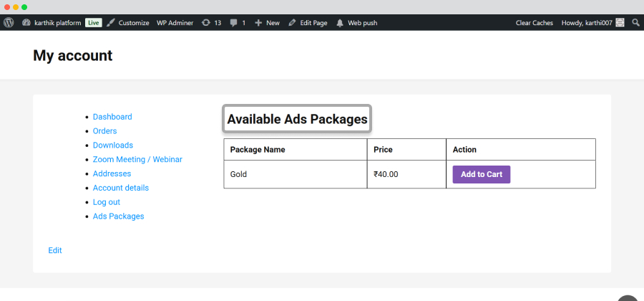644x301 pixels.
Task: Open the WP Adminer menu item
Action: tap(175, 23)
